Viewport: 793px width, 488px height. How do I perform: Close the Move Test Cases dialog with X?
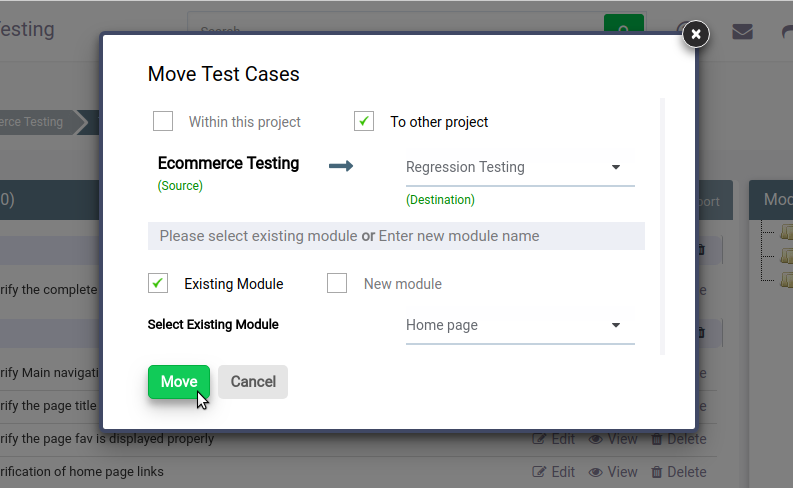point(696,34)
